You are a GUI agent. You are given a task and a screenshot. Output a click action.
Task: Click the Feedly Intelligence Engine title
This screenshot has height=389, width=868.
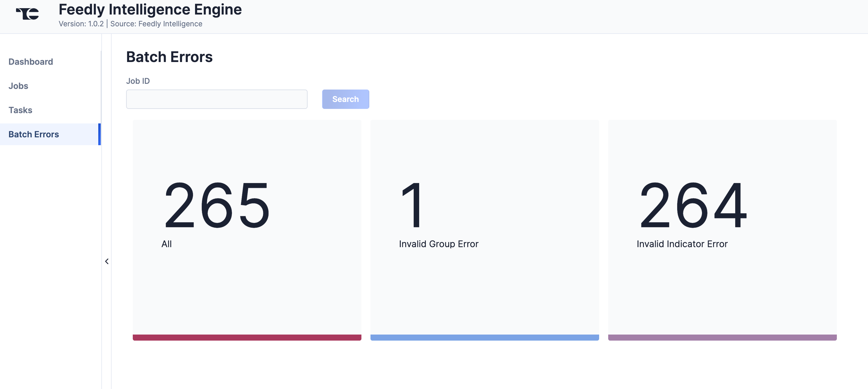tap(150, 9)
